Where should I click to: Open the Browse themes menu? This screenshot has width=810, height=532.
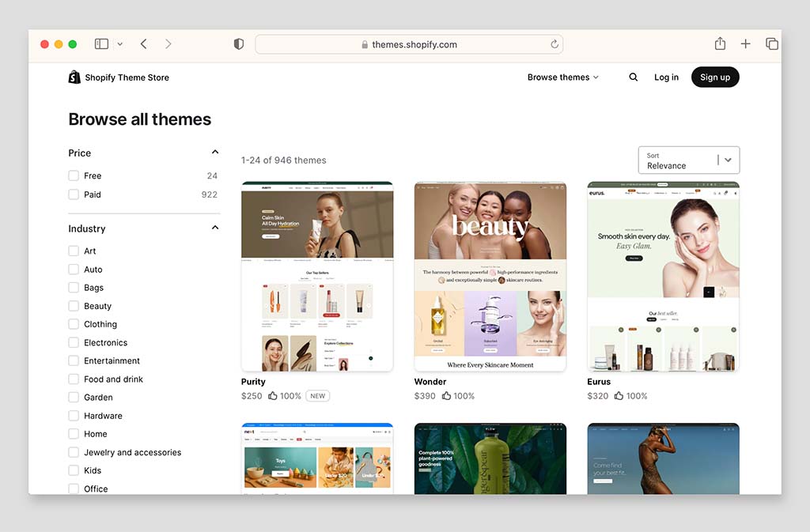click(x=562, y=77)
